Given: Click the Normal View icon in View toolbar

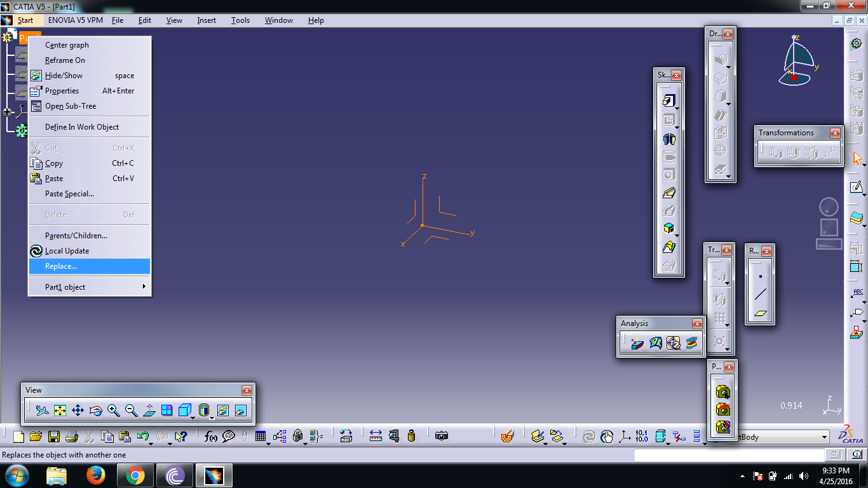Looking at the screenshot, I should [x=149, y=410].
